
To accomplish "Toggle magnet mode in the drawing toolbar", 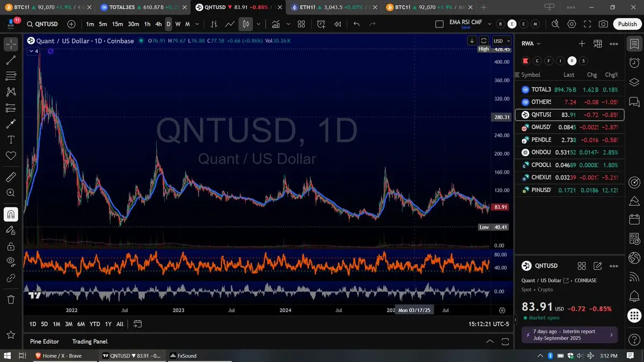I will point(11,214).
